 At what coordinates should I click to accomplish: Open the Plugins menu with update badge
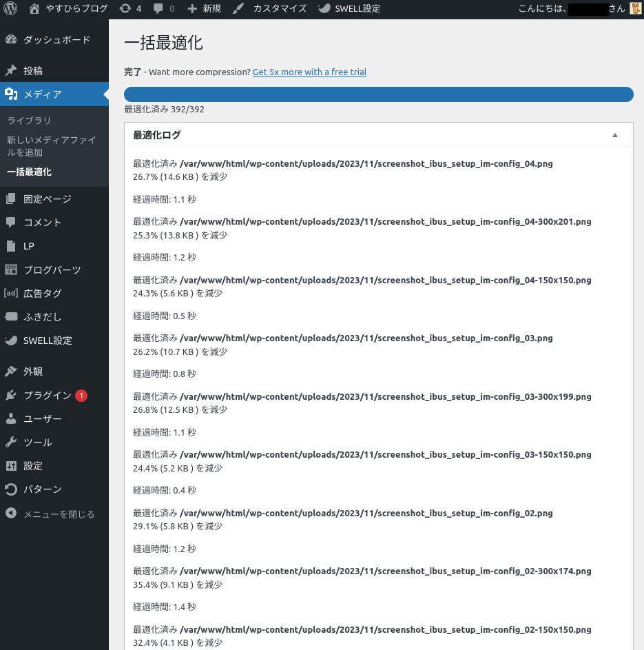pyautogui.click(x=47, y=396)
